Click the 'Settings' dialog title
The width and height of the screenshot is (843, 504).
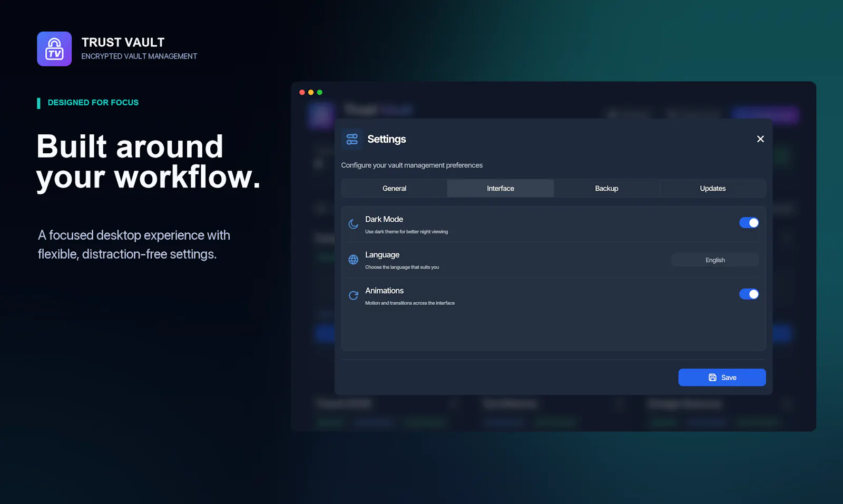387,139
